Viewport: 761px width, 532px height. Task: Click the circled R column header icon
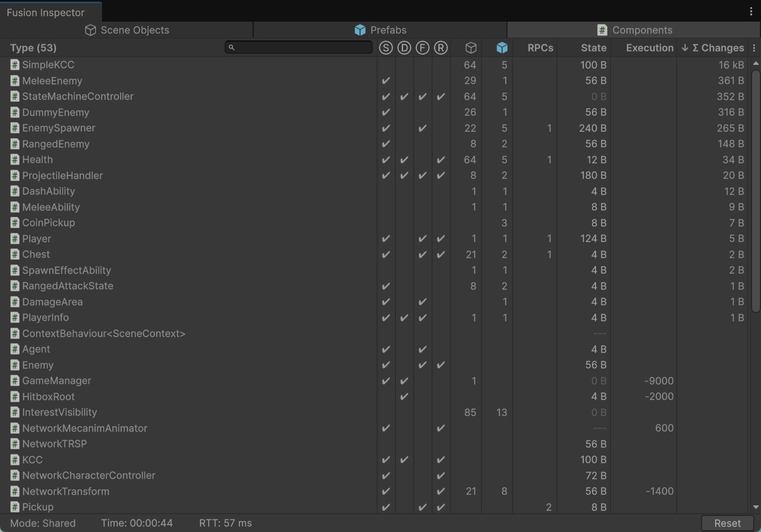point(440,48)
